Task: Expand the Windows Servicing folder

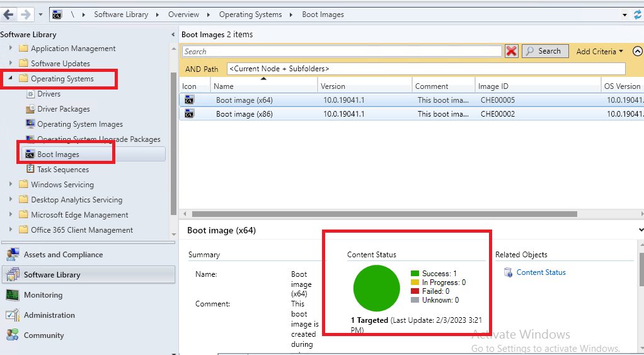Action: click(x=11, y=184)
